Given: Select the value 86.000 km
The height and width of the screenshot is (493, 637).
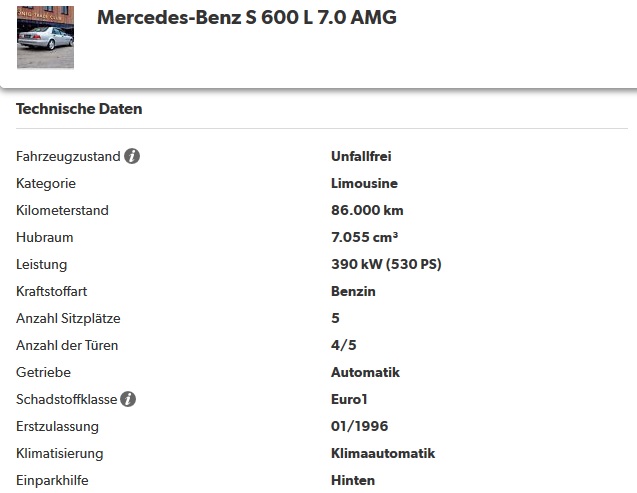Looking at the screenshot, I should point(367,210).
